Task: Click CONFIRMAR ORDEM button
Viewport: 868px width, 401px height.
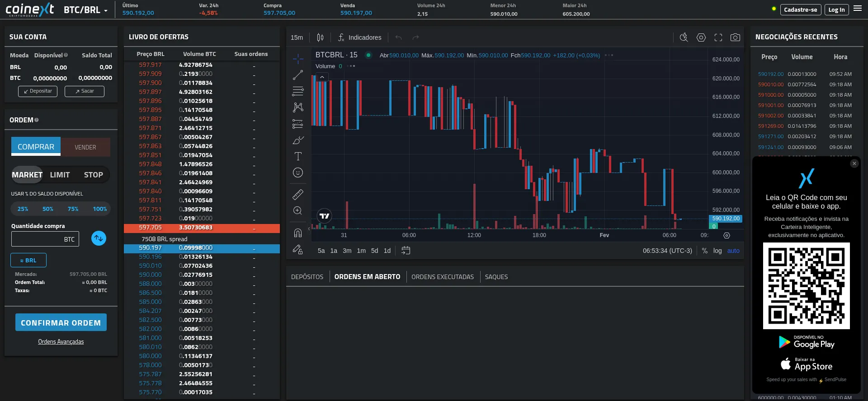Action: pos(61,322)
